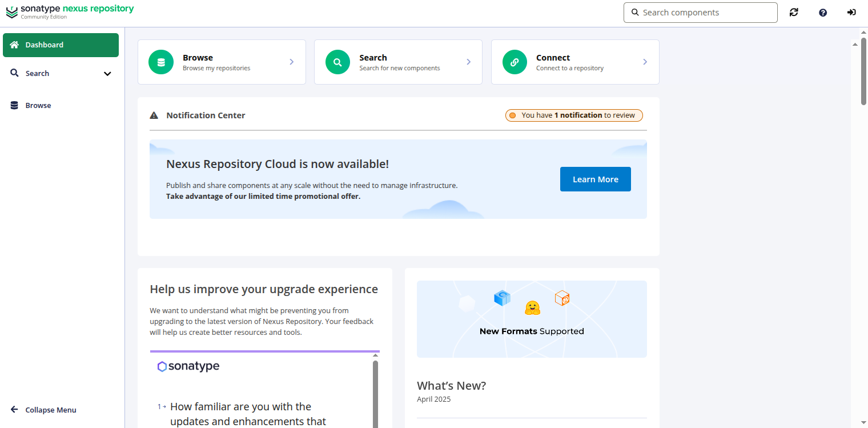Click the Notification Center warning triangle icon
This screenshot has width=868, height=428.
click(x=154, y=115)
